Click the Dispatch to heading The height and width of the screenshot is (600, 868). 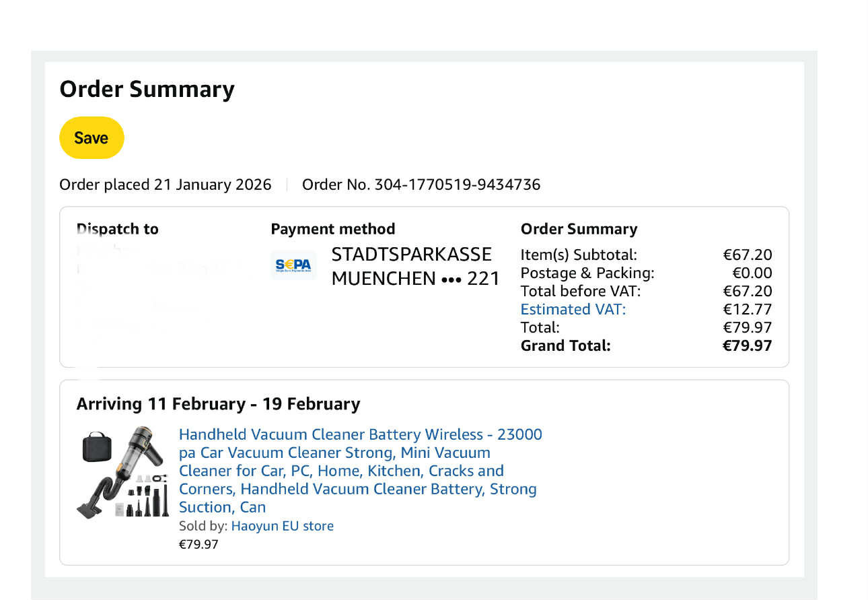118,229
